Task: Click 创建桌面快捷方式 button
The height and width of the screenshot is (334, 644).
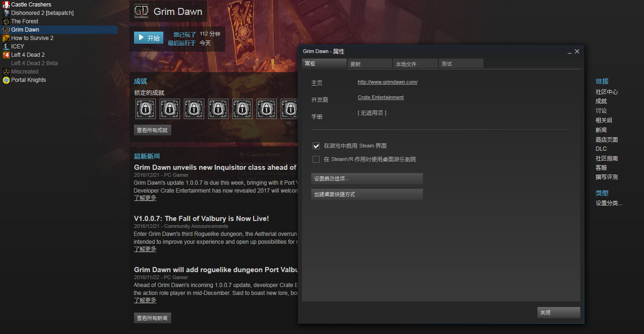Action: point(367,194)
